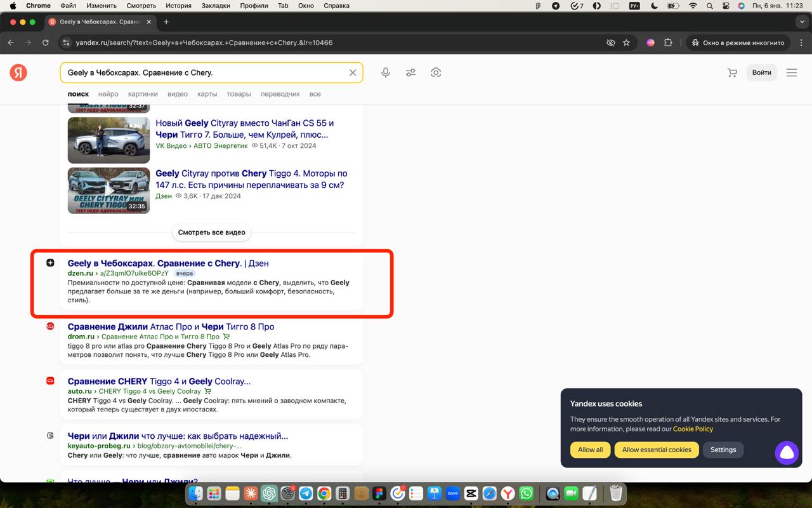This screenshot has height=508, width=812.
Task: Open the Файл menu
Action: pyautogui.click(x=69, y=6)
